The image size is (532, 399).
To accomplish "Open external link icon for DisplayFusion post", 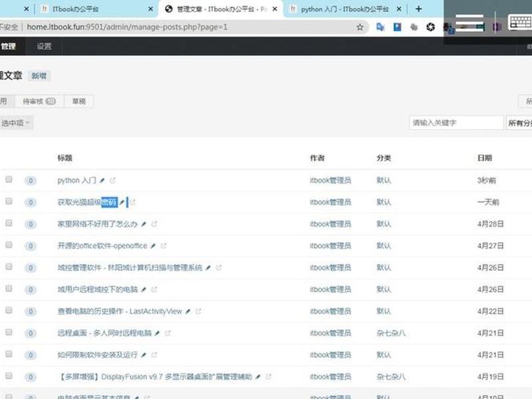I will tap(269, 376).
